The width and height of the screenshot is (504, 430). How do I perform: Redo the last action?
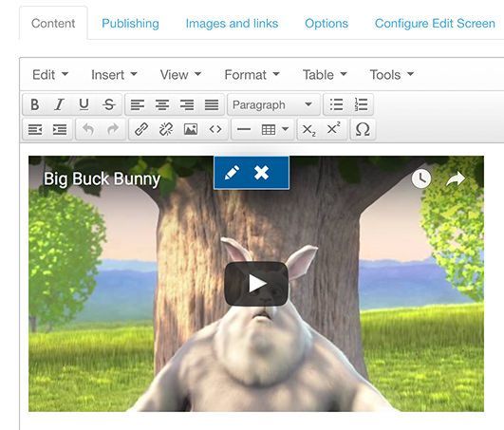coord(113,129)
